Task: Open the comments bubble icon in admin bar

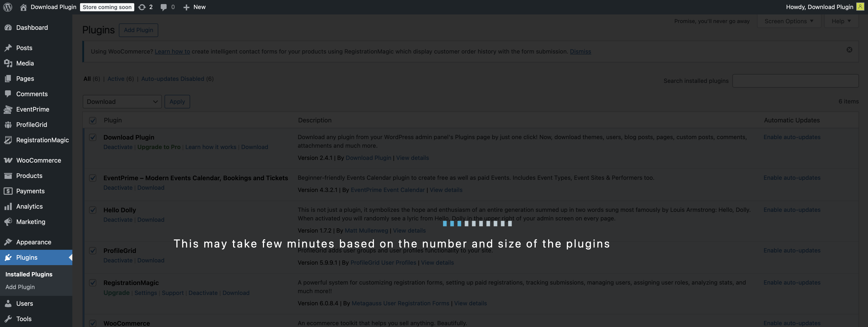Action: [164, 7]
